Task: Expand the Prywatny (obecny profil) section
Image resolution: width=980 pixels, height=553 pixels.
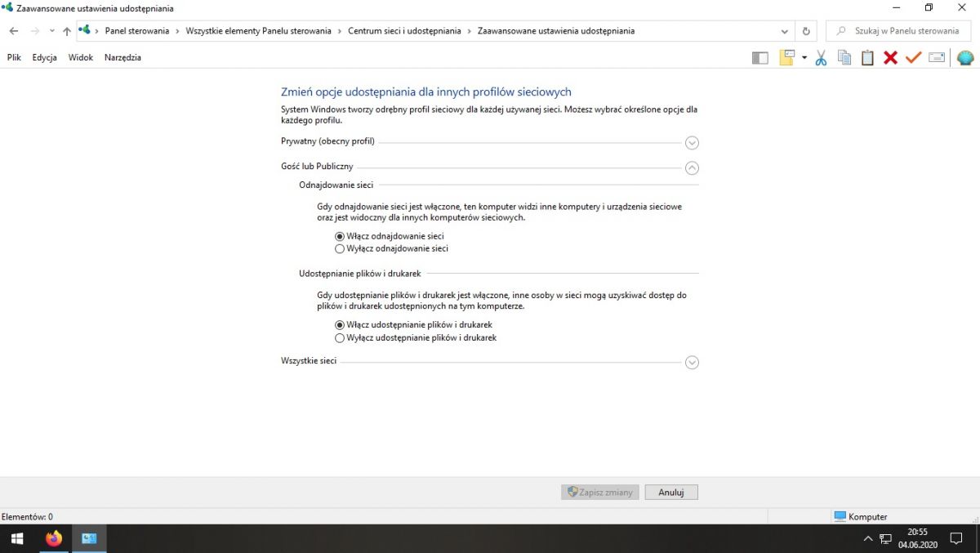Action: click(x=692, y=142)
